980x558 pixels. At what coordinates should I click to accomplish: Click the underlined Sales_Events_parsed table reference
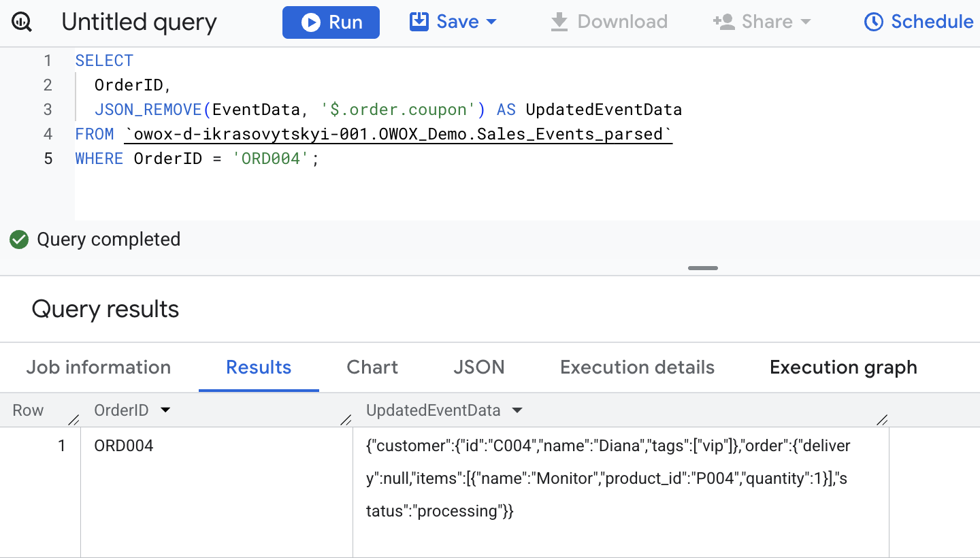point(399,134)
